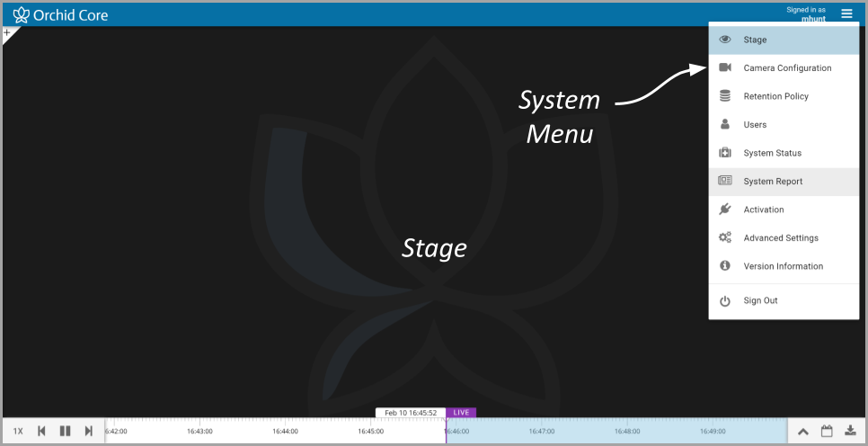Click the timeline at 16:49:00

pos(713,431)
